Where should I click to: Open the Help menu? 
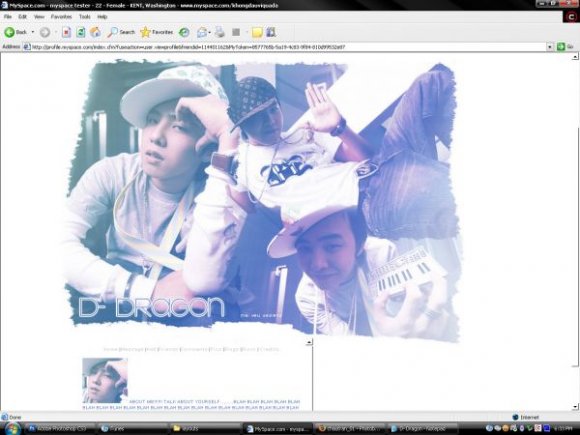tap(102, 17)
